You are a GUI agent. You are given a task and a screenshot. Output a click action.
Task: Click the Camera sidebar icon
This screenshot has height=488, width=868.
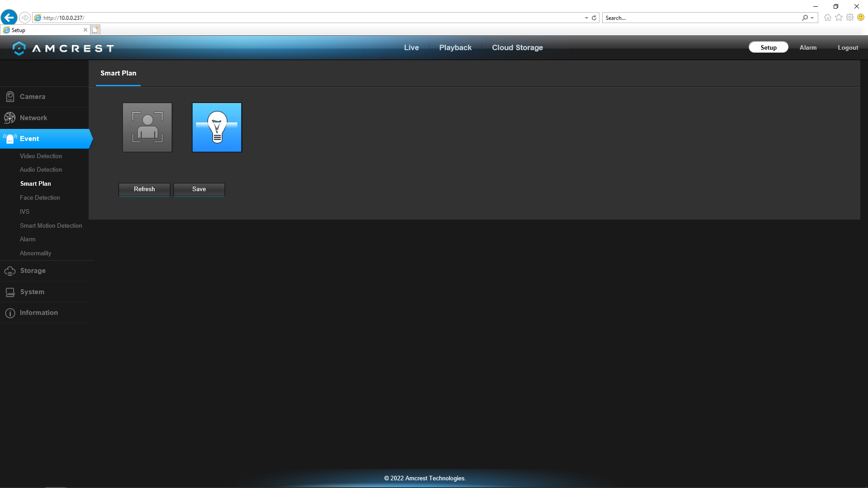[10, 97]
